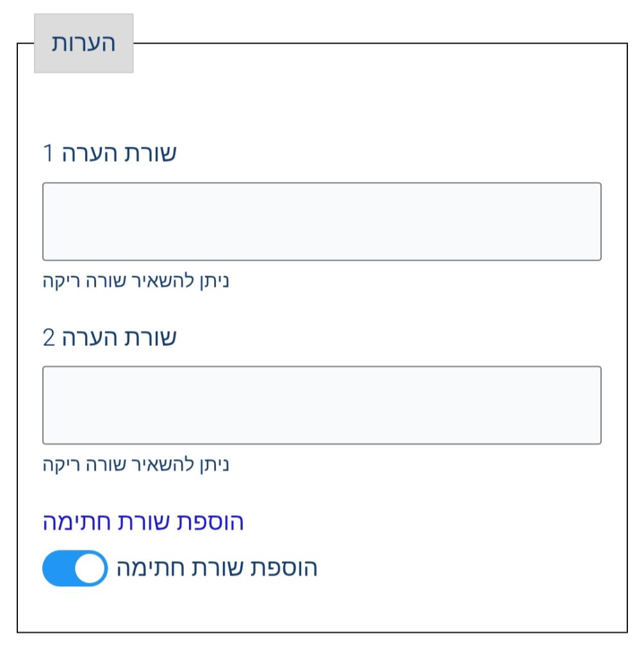Viewport: 644px width, 656px height.
Task: Click the שורת הערה 1 label
Action: (x=110, y=154)
